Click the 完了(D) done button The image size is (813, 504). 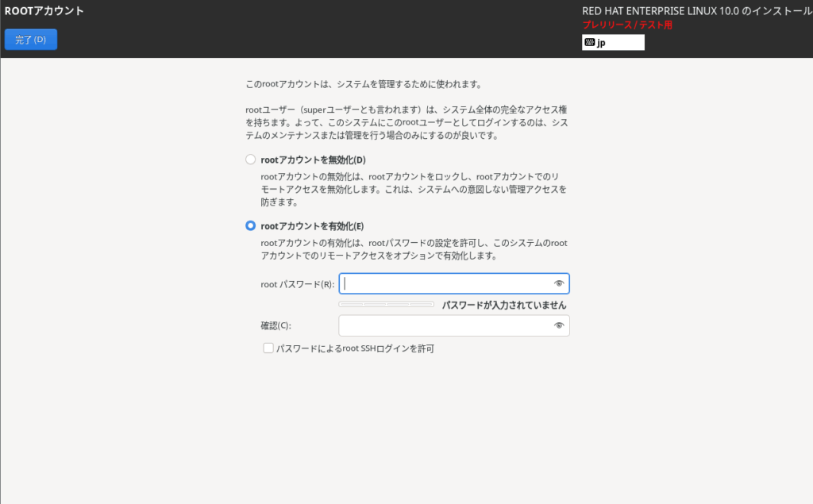click(31, 40)
